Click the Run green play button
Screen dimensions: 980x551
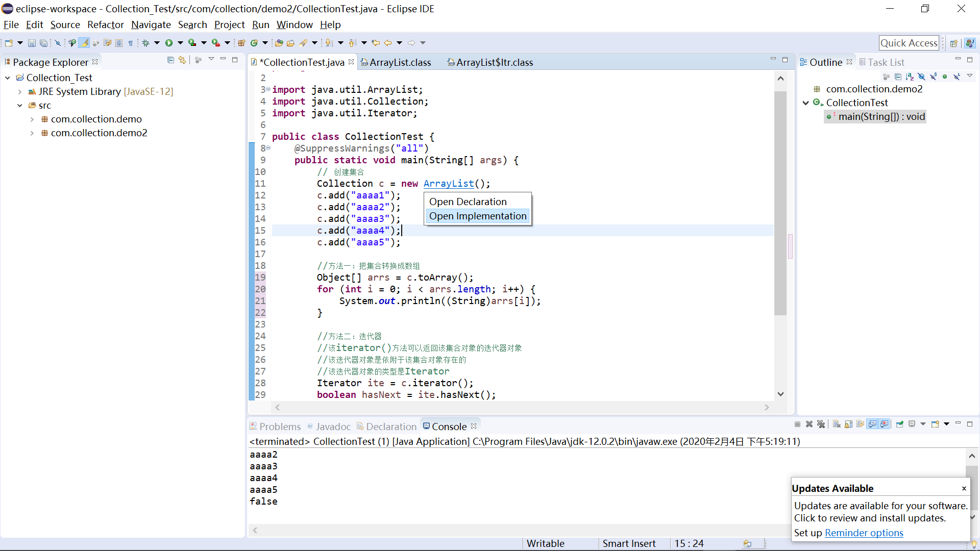pos(169,43)
